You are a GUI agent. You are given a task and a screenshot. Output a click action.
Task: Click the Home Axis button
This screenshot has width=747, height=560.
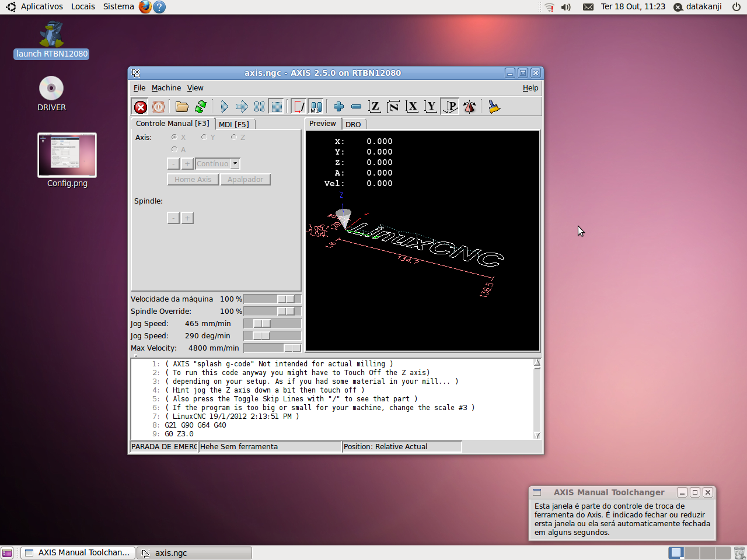tap(193, 180)
